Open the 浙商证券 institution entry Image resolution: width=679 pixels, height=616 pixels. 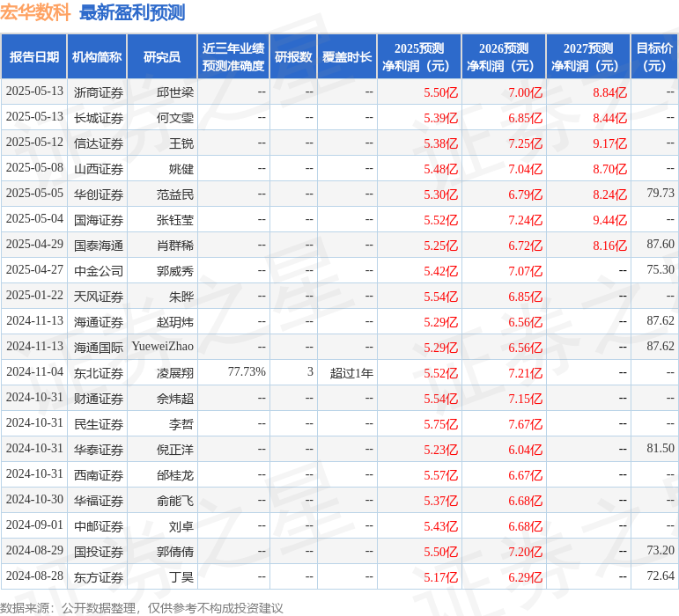click(99, 92)
